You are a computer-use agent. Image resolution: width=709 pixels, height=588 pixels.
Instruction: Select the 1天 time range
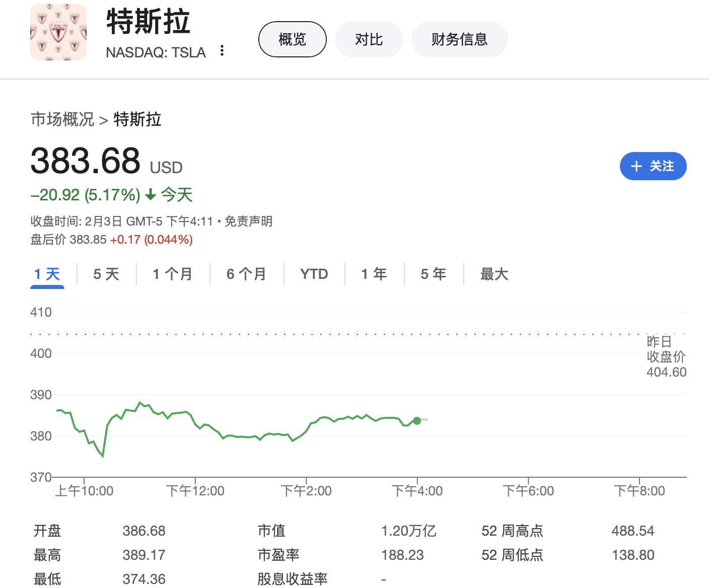47,274
